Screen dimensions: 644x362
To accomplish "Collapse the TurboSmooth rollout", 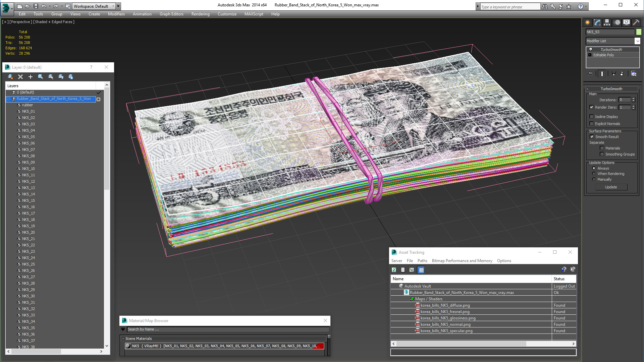I will [588, 89].
